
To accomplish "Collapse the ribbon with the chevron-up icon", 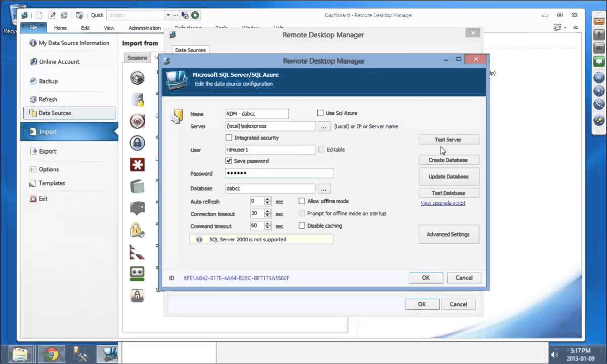I will click(x=576, y=27).
